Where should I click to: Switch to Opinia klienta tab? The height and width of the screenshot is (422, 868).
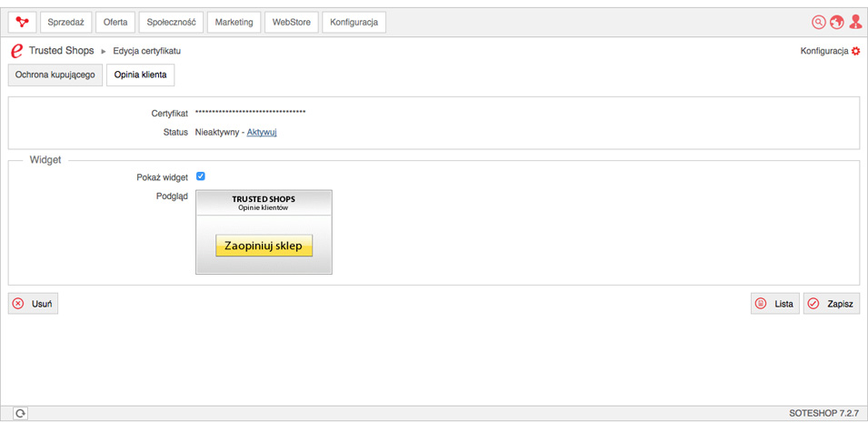pyautogui.click(x=140, y=75)
